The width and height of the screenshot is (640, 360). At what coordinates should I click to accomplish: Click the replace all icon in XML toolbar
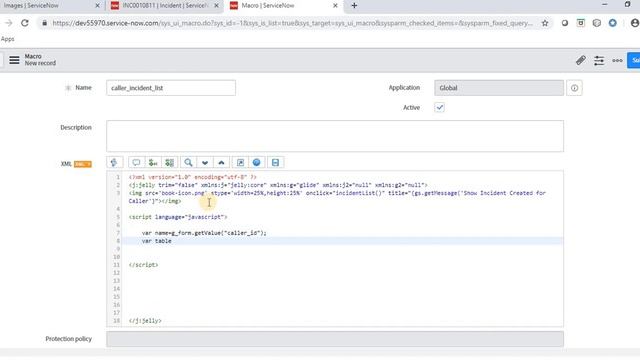[x=169, y=162]
